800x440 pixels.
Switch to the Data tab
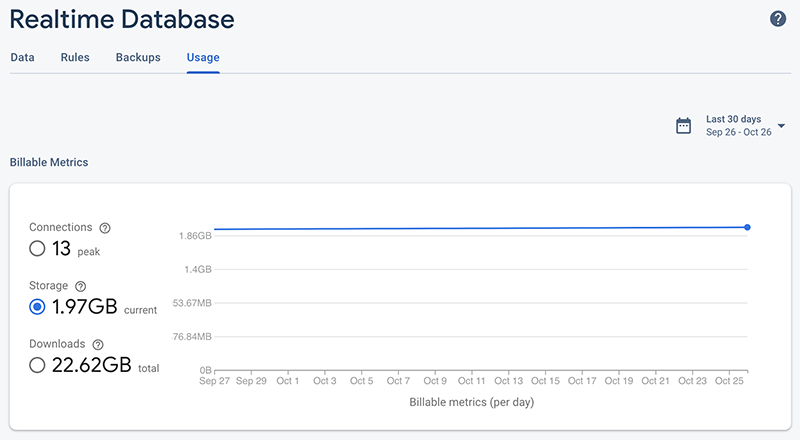[22, 57]
